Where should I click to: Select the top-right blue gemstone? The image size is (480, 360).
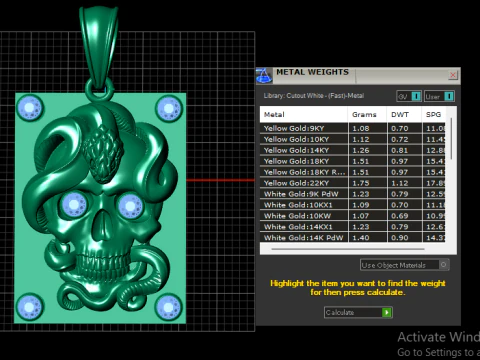[169, 108]
